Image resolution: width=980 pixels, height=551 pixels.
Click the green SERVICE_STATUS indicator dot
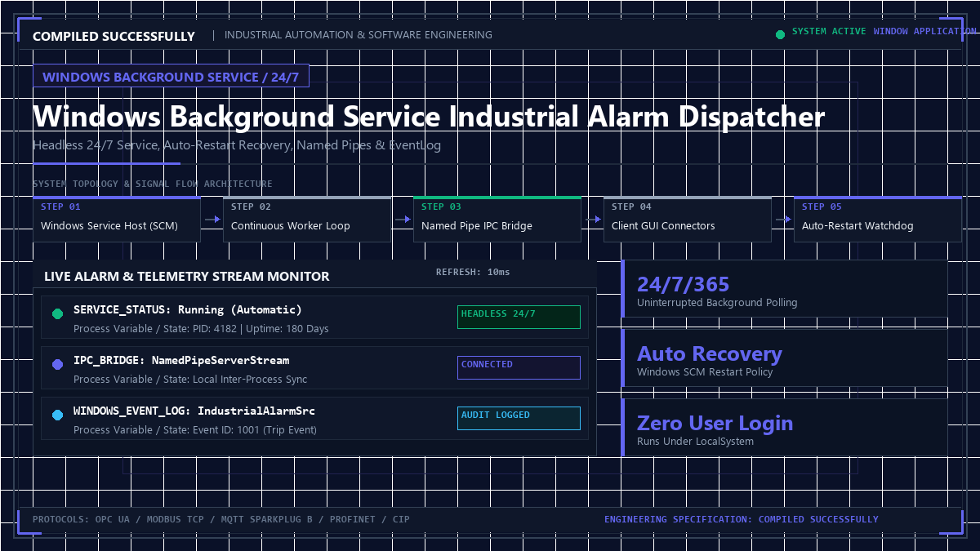[57, 314]
